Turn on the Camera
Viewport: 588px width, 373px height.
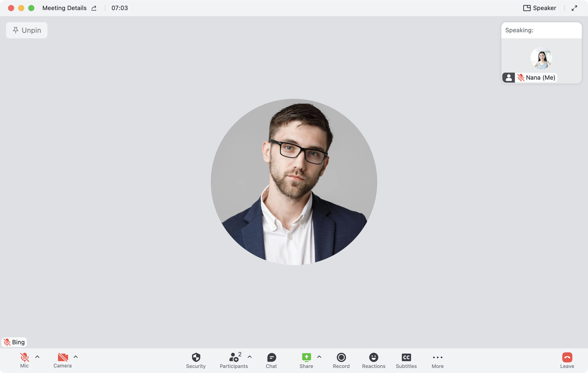coord(62,357)
